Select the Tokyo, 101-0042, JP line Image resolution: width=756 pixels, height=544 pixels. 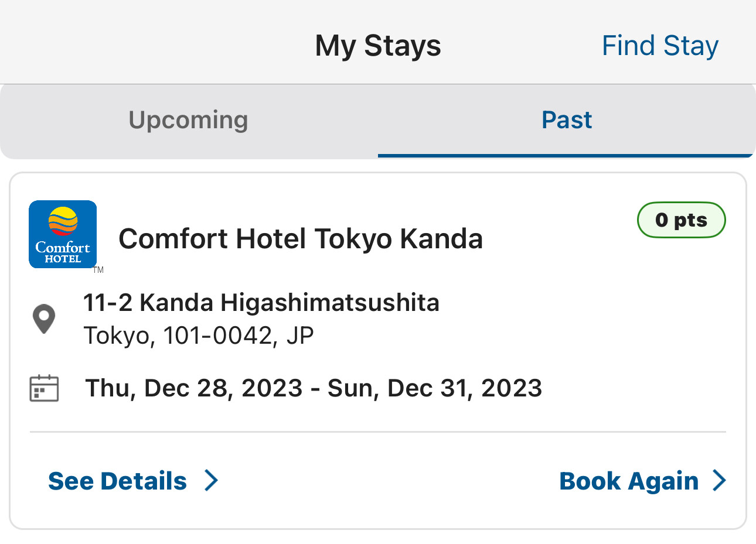click(199, 336)
